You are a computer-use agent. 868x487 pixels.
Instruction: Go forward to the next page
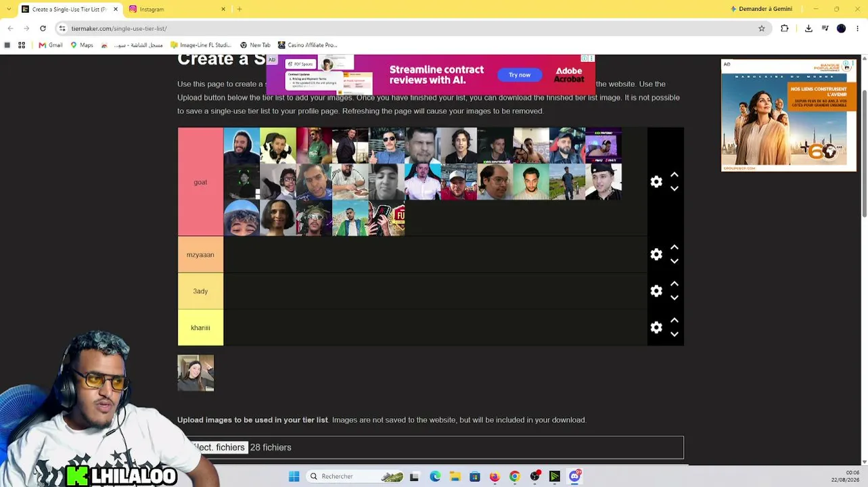26,28
